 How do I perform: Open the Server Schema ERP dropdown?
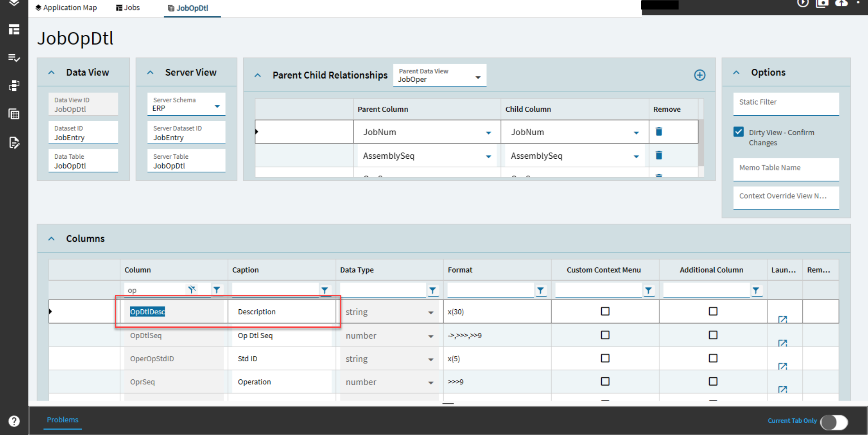pos(217,107)
